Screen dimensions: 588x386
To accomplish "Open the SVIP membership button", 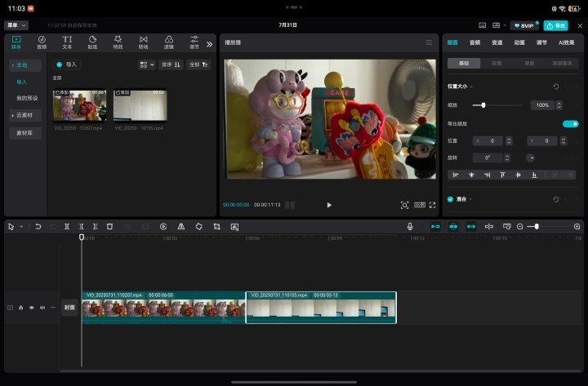I will tap(524, 25).
